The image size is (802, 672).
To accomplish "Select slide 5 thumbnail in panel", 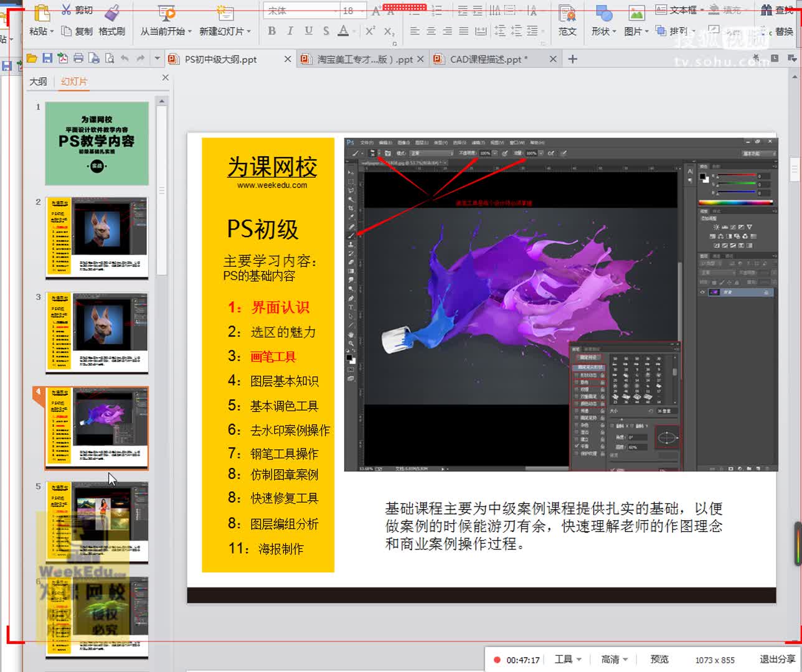I will 97,523.
